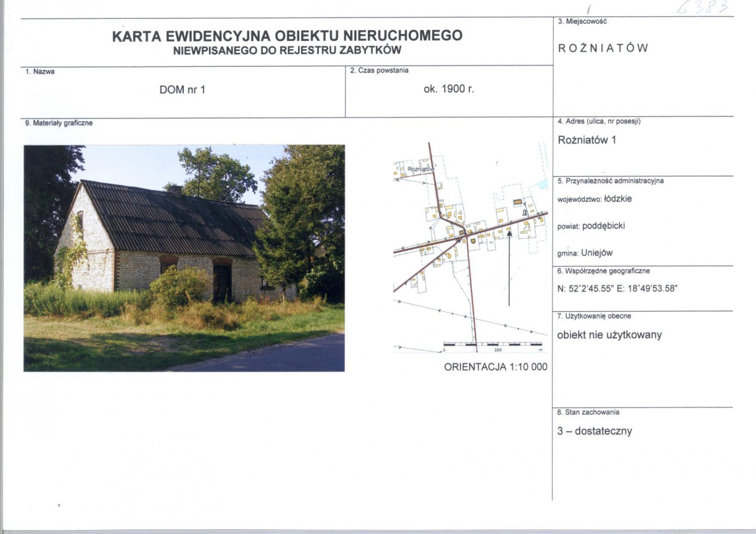The image size is (756, 534).
Task: Select the value "obiekt nie użytkowany"
Action: pos(610,335)
